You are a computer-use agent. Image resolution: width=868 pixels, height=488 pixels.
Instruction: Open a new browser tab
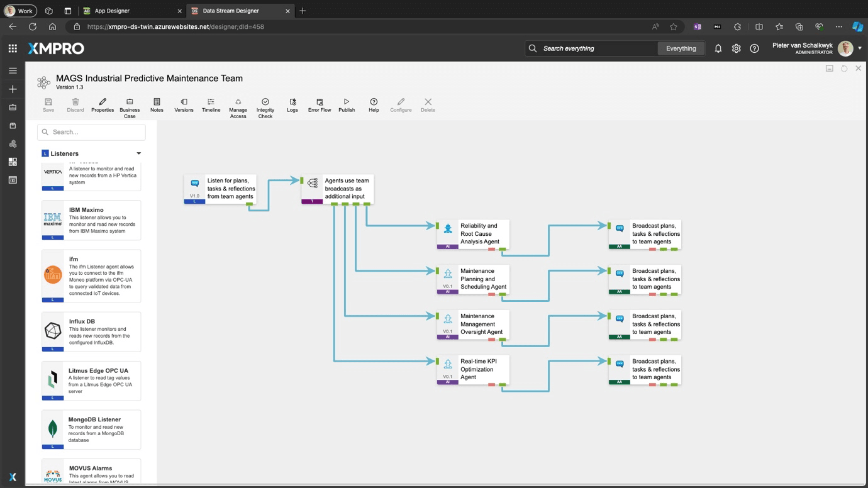303,11
